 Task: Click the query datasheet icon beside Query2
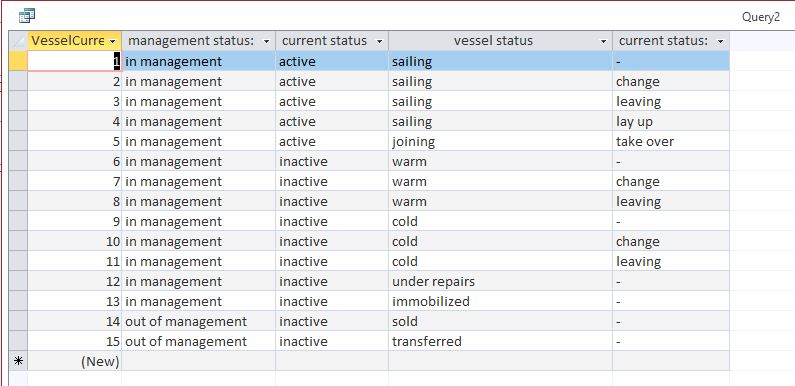[x=27, y=16]
